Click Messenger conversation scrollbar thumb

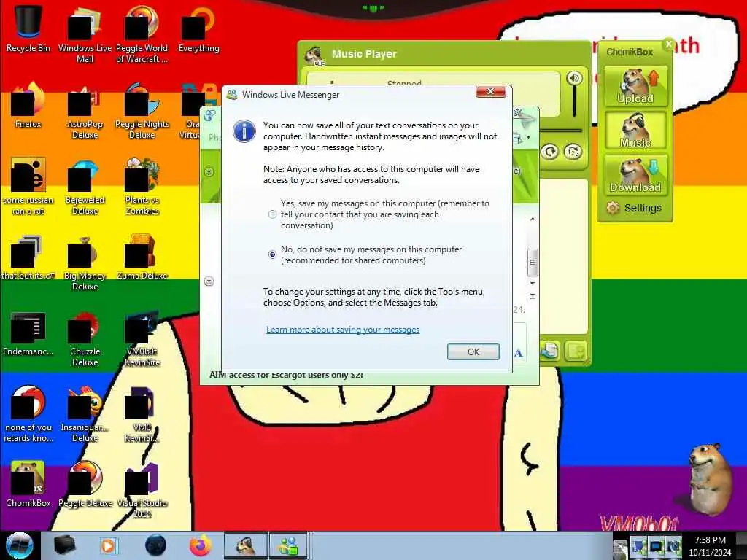[533, 262]
